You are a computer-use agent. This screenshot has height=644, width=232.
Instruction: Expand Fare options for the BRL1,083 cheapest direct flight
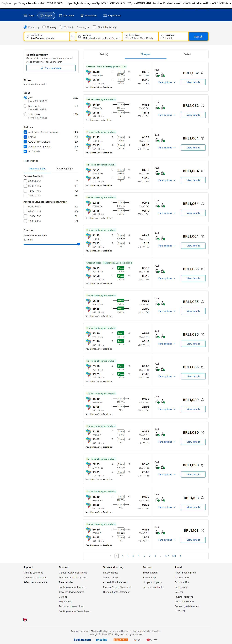(167, 278)
